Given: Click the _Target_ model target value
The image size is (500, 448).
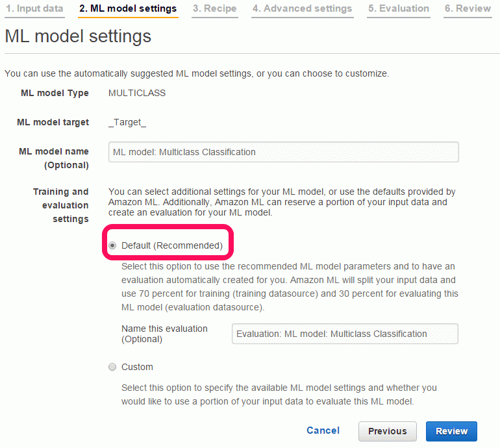Looking at the screenshot, I should (127, 123).
